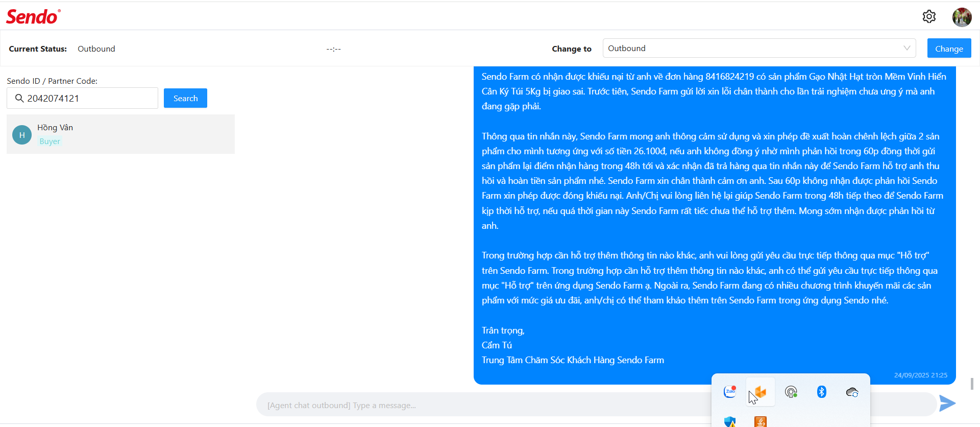Click the H avatar of Hồng Vân

(22, 135)
